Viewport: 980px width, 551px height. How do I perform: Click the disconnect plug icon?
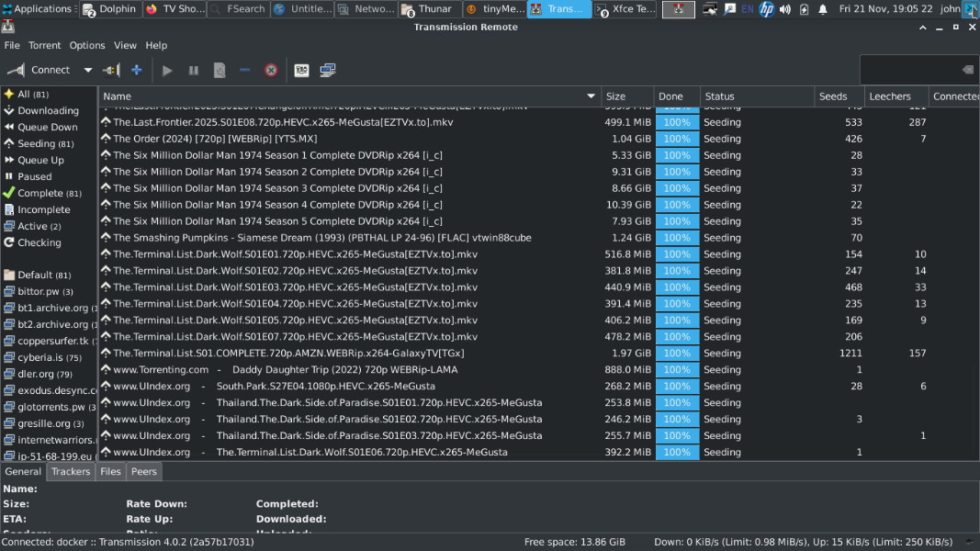(x=110, y=70)
